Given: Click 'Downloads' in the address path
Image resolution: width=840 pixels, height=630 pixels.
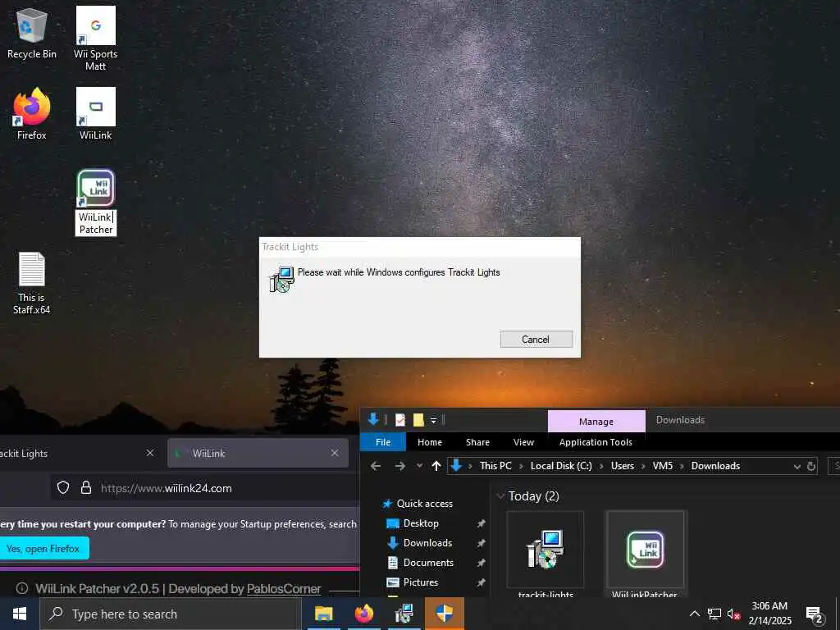Looking at the screenshot, I should [x=715, y=466].
